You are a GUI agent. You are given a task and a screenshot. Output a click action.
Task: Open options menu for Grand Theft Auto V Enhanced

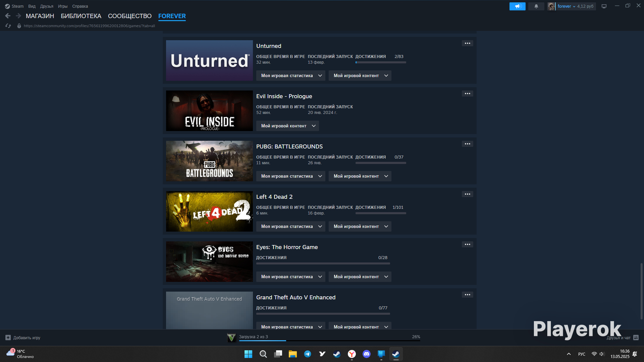[468, 295]
